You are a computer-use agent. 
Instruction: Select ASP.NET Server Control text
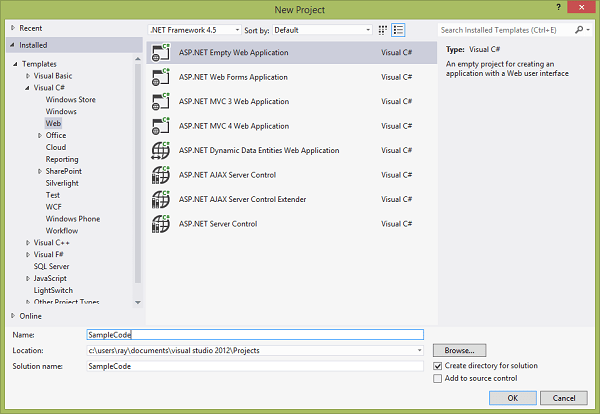(218, 224)
